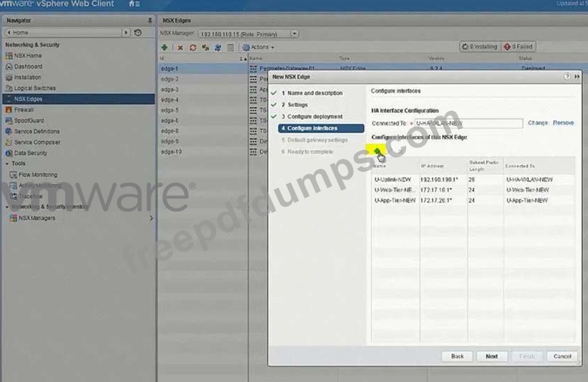Screen dimensions: 588x382
Task: Select the U-App-Tier-NEW interface row
Action: tap(473, 200)
